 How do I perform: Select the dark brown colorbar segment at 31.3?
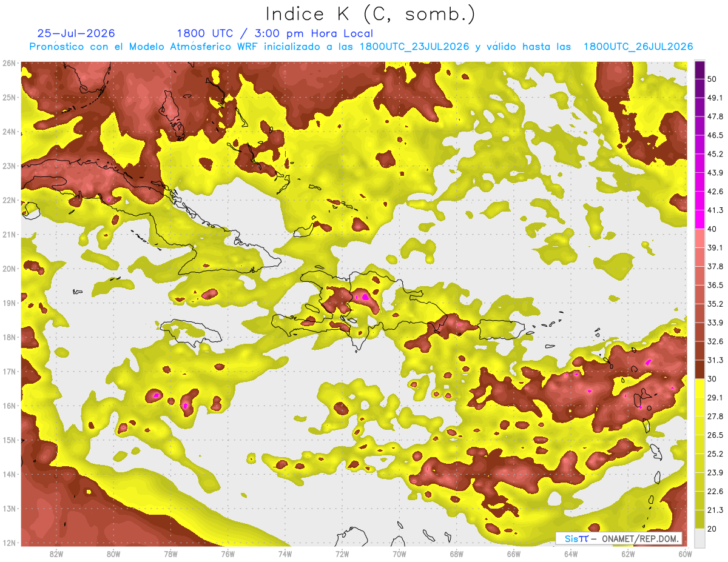(699, 369)
